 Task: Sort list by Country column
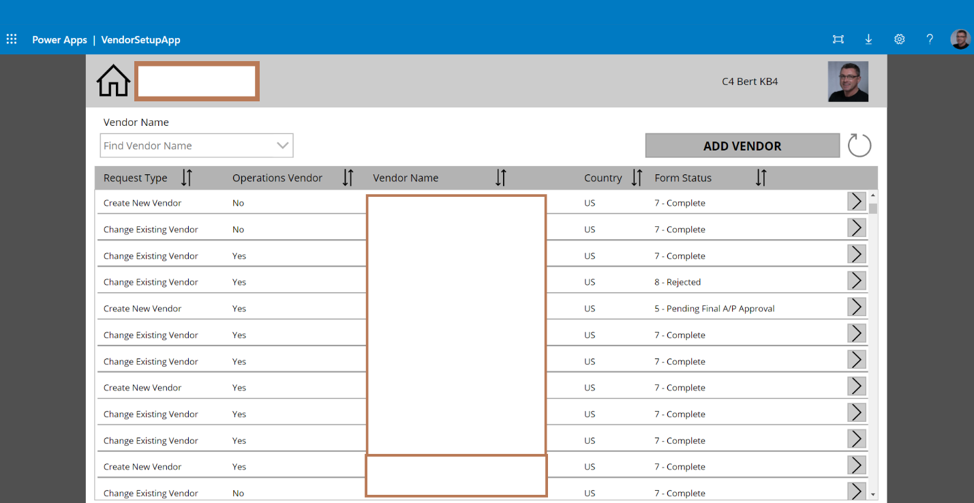pyautogui.click(x=636, y=178)
